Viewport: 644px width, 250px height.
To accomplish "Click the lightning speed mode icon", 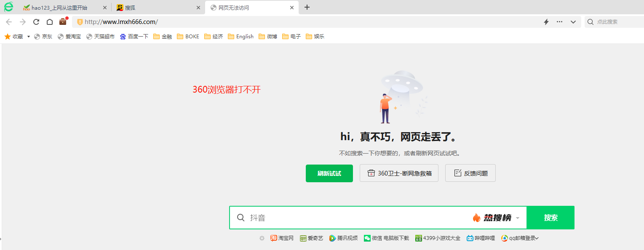I will click(546, 21).
